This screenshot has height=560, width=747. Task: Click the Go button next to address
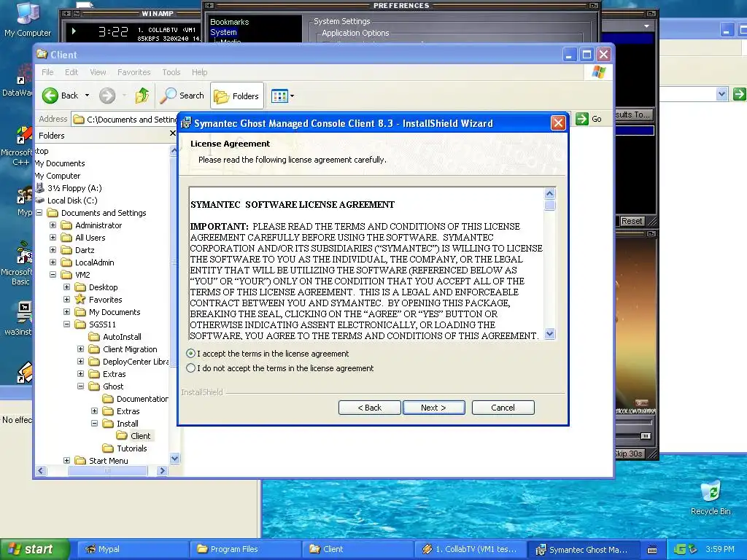[x=589, y=119]
